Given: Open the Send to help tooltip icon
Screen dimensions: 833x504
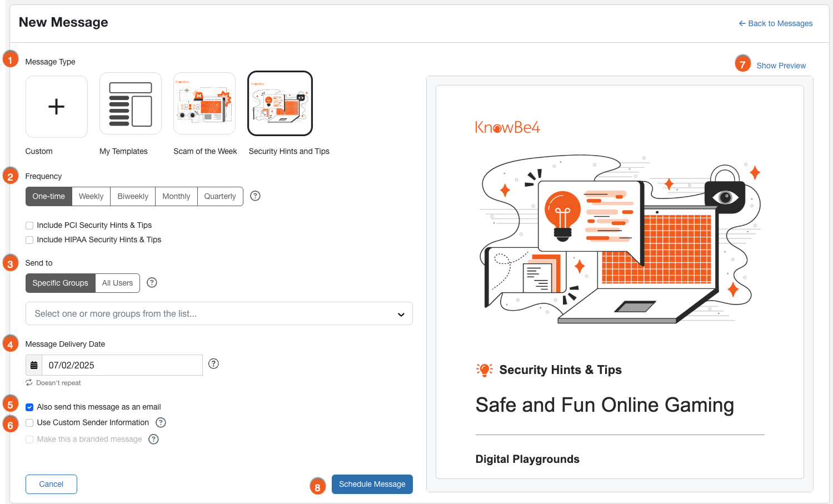Looking at the screenshot, I should point(152,282).
